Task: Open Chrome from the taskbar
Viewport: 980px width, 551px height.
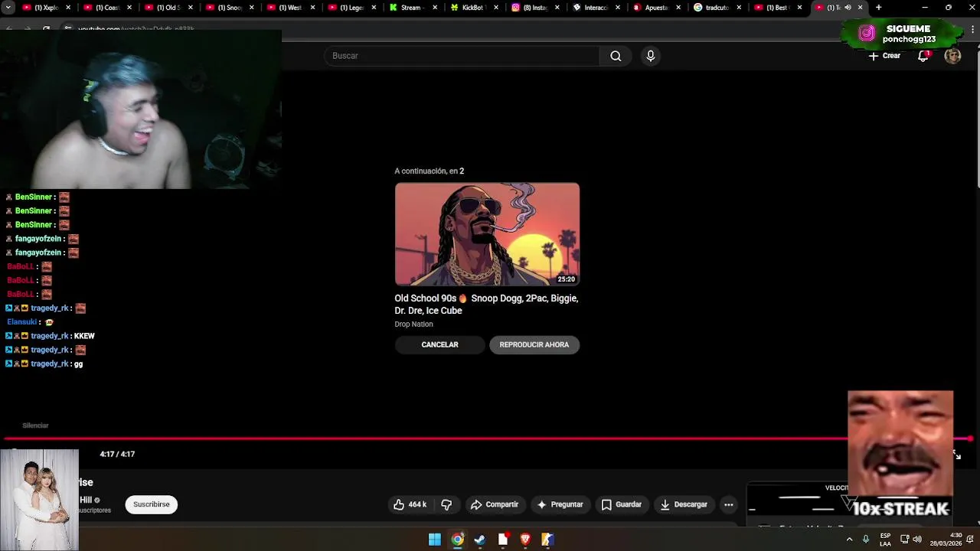Action: [457, 540]
